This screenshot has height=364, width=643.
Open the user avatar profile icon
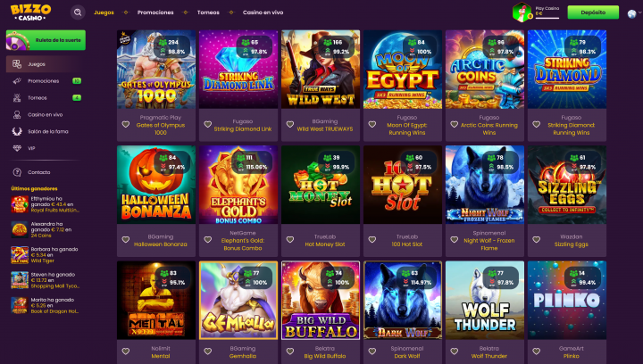click(522, 12)
